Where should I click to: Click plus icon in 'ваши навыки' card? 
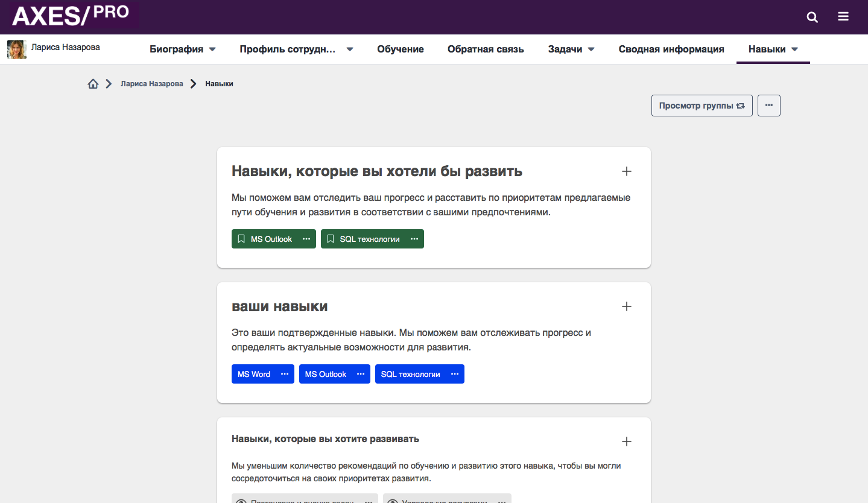[x=627, y=306]
